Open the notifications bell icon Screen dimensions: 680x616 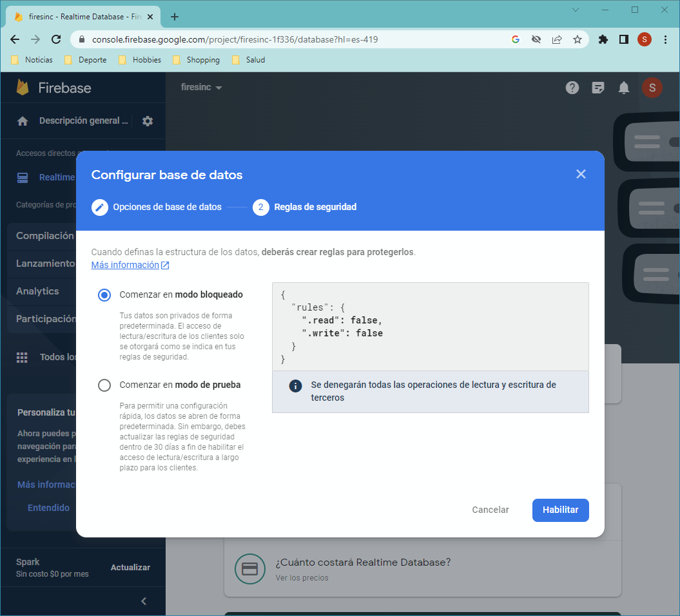[x=623, y=88]
